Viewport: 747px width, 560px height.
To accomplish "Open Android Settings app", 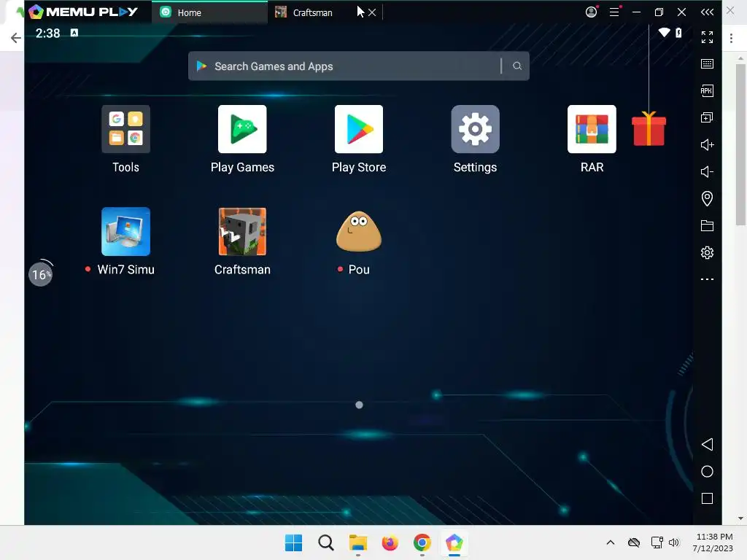I will (475, 129).
